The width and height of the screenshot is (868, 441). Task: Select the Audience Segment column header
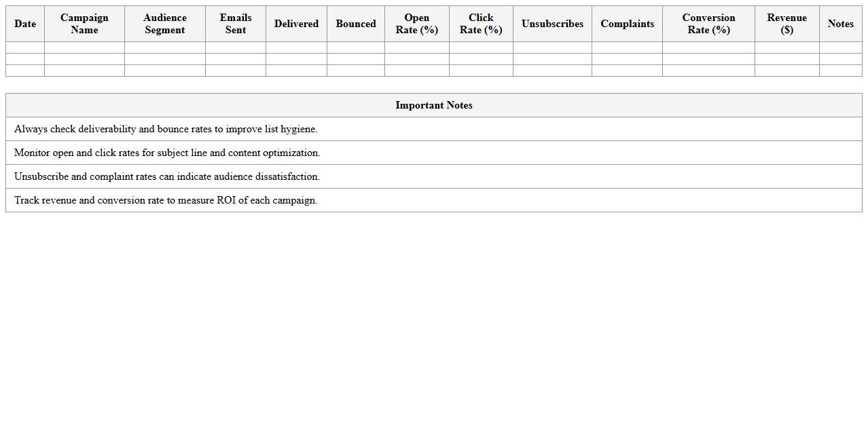point(164,24)
